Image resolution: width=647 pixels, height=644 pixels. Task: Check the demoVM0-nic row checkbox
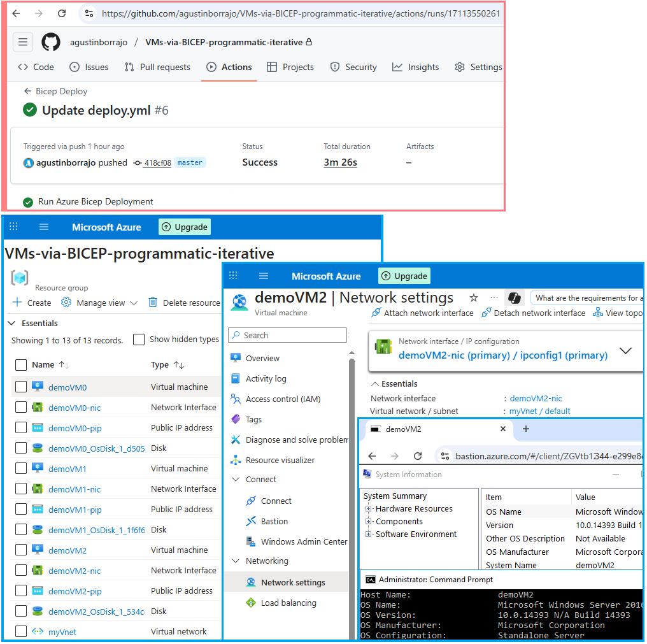pos(20,407)
